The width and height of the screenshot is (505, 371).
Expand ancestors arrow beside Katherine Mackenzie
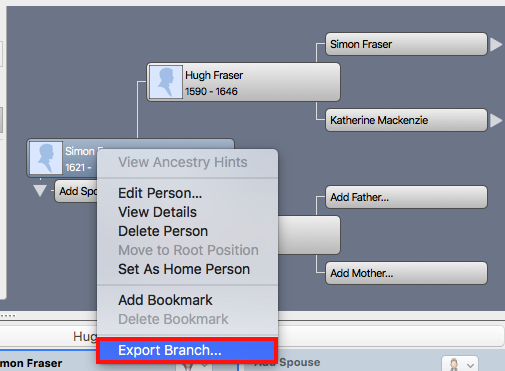(496, 120)
